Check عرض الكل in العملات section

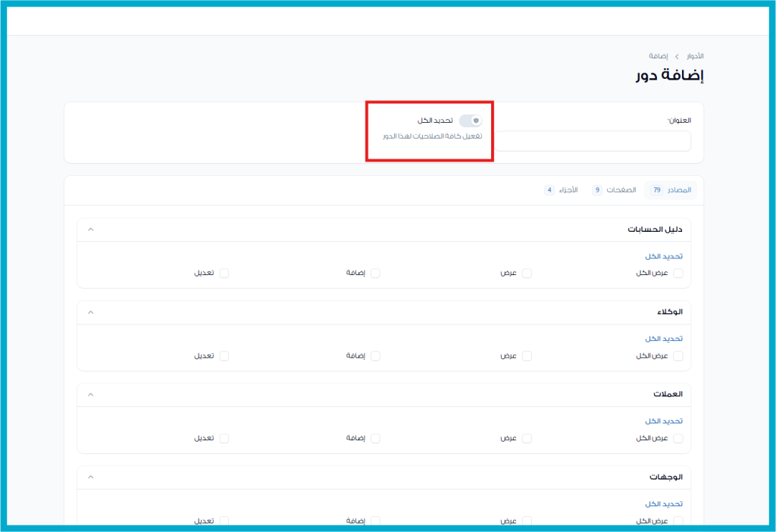click(x=678, y=439)
